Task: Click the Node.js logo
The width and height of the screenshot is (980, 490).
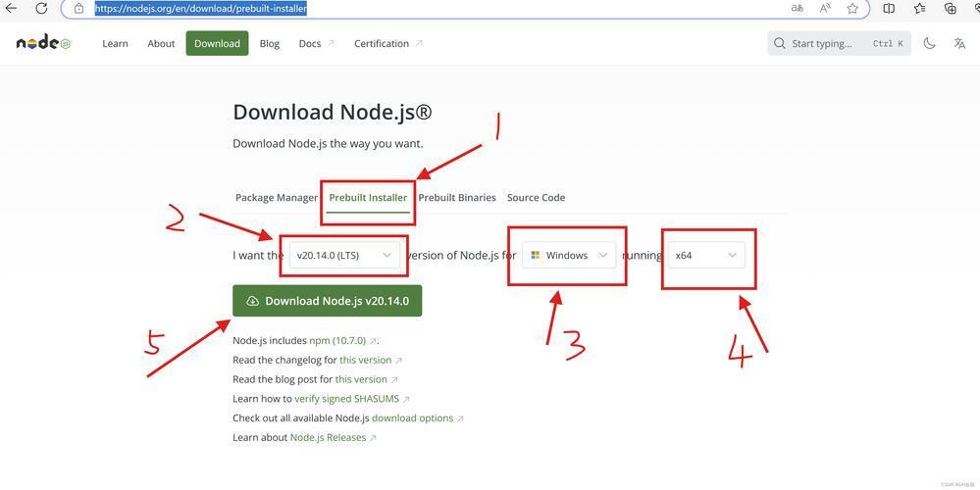Action: tap(44, 43)
